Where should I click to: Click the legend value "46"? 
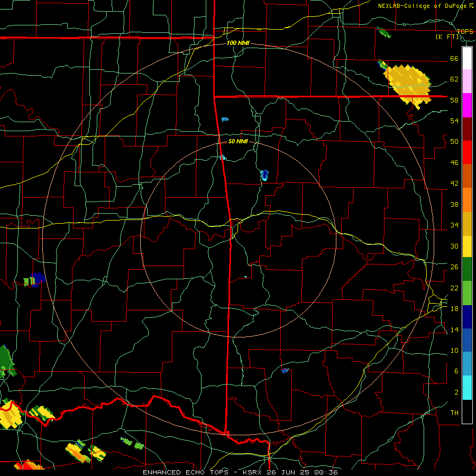click(454, 163)
